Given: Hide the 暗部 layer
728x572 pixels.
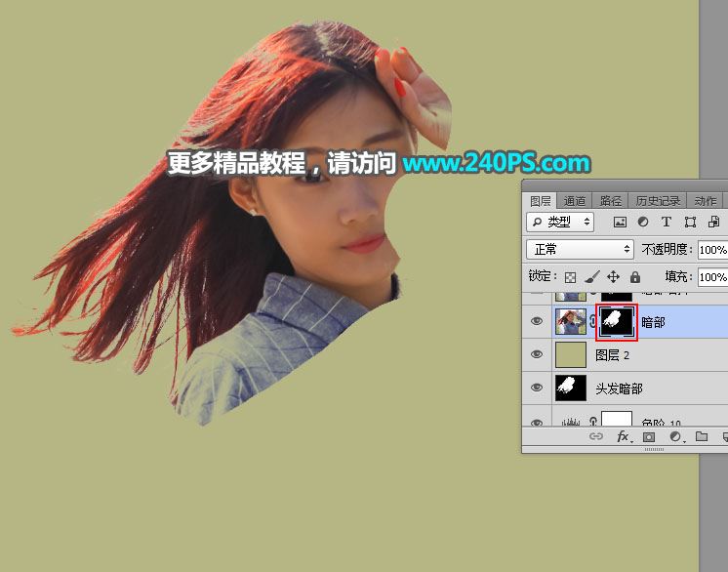Looking at the screenshot, I should tap(537, 321).
